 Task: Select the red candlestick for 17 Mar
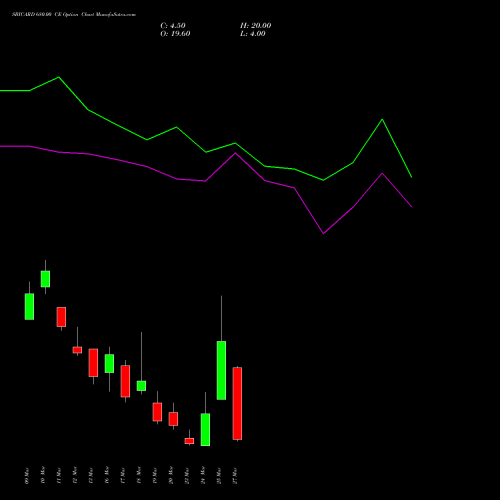[x=125, y=381]
